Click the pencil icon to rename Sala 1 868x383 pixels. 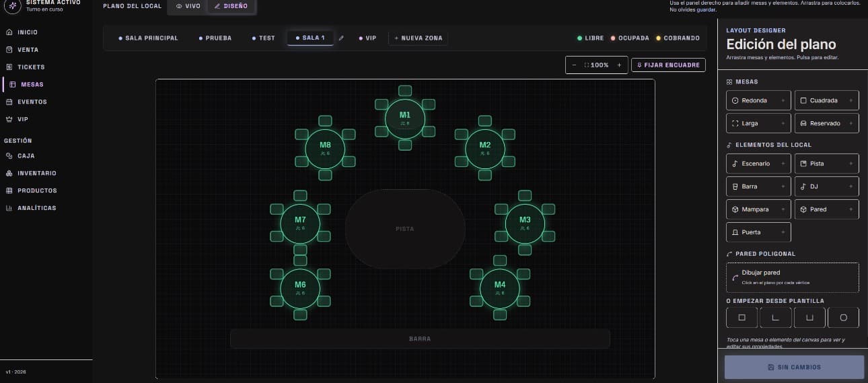click(x=341, y=38)
